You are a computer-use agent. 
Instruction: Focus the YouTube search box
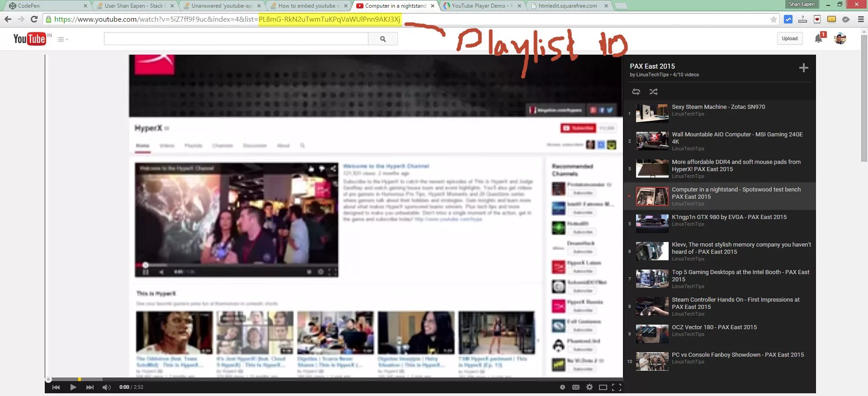pyautogui.click(x=236, y=39)
